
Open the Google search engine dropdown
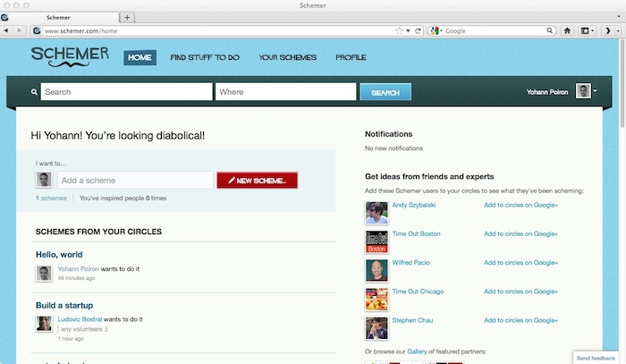pos(436,30)
